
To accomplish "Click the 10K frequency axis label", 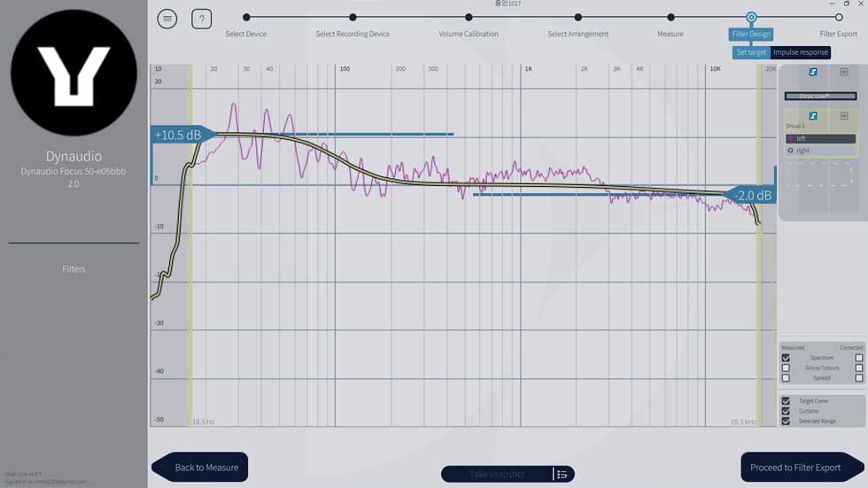I will tap(716, 69).
